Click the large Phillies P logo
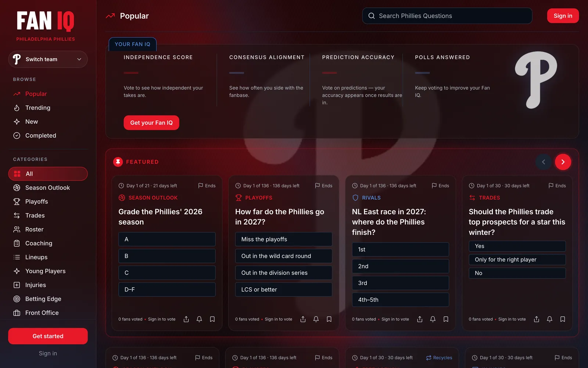 pyautogui.click(x=536, y=80)
